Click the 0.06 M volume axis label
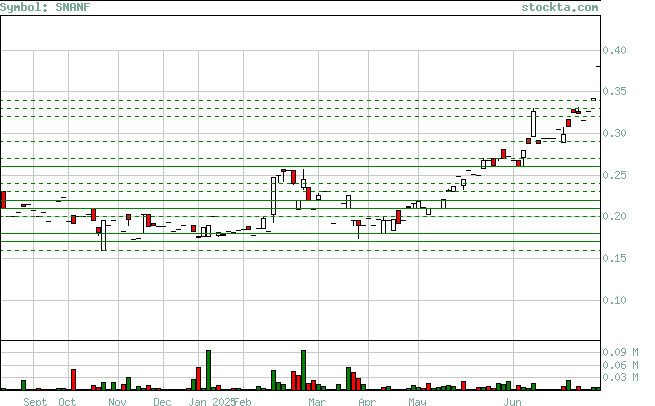 620,365
